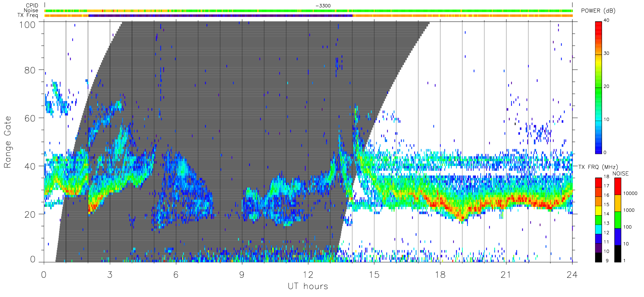Click the NOISE color bar

[618, 220]
